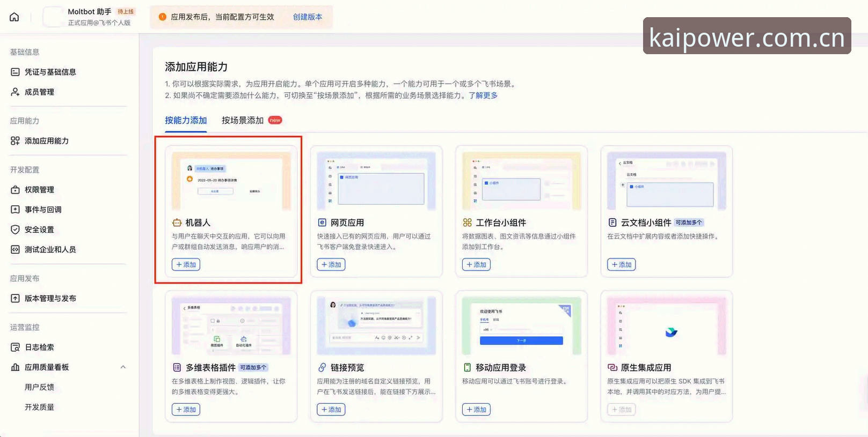Click the 待上线 status tag

click(126, 11)
